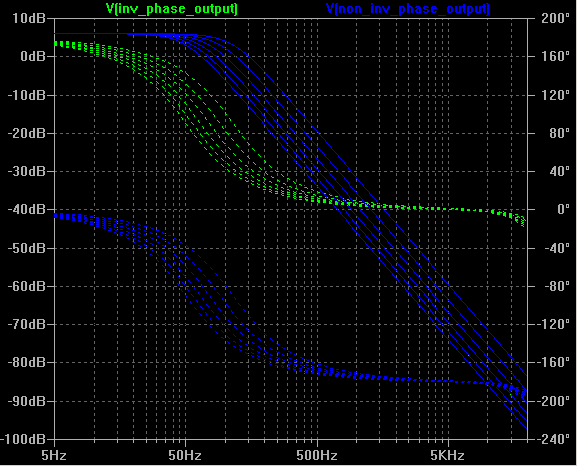The width and height of the screenshot is (577, 466).
Task: Click the 5Hz frequency axis label
Action: tap(54, 456)
